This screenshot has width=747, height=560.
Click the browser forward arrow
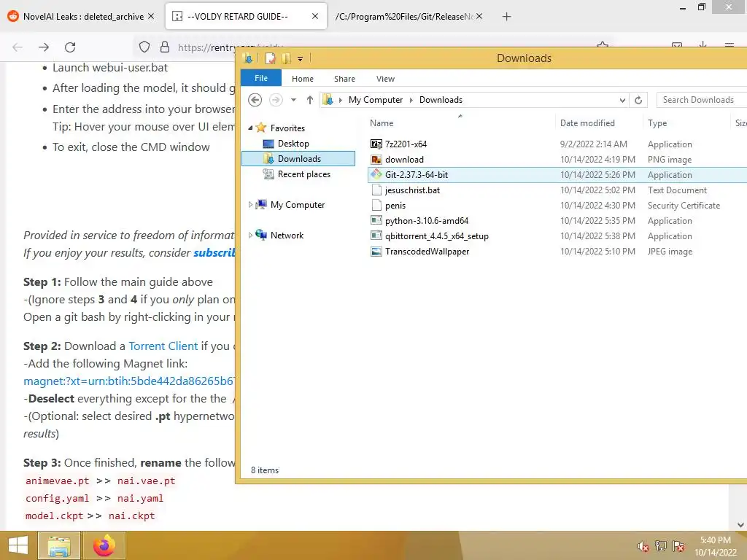[44, 47]
